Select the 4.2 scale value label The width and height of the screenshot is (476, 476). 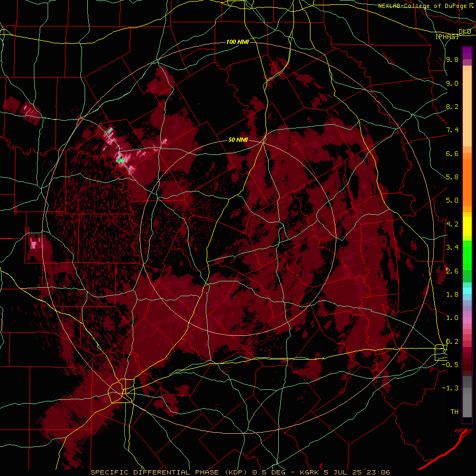pos(452,224)
